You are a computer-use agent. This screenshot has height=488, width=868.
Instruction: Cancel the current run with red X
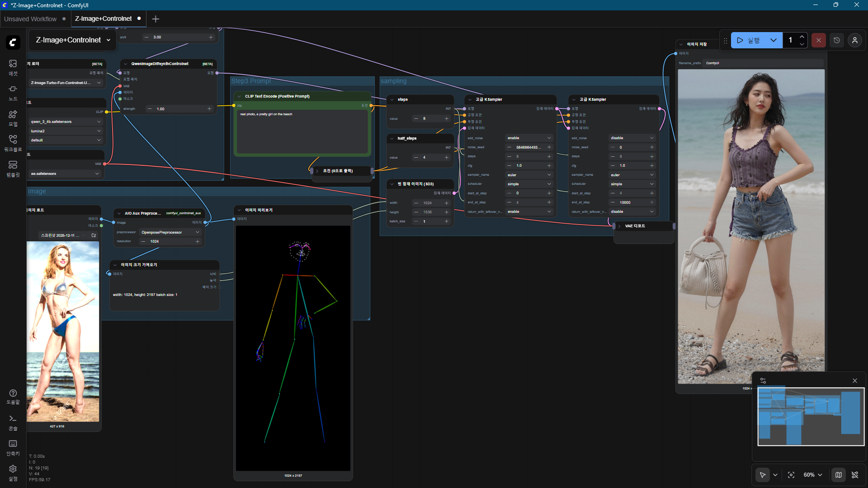818,40
